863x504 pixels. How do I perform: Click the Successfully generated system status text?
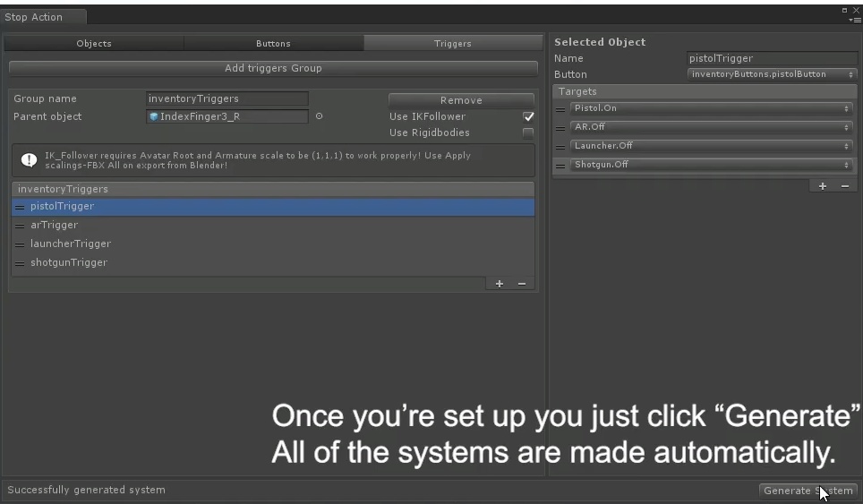click(87, 490)
